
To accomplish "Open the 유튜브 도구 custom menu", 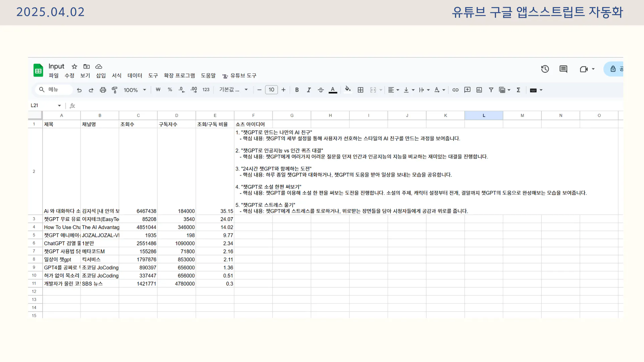I will point(239,76).
